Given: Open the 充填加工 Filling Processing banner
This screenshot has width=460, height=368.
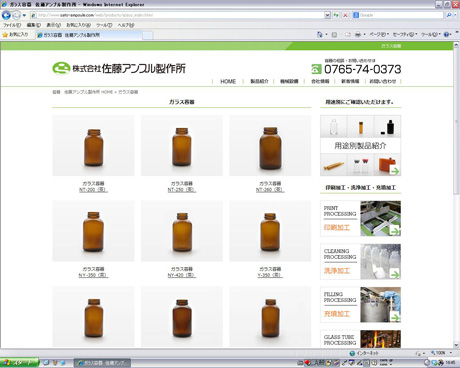Looking at the screenshot, I should 360,305.
